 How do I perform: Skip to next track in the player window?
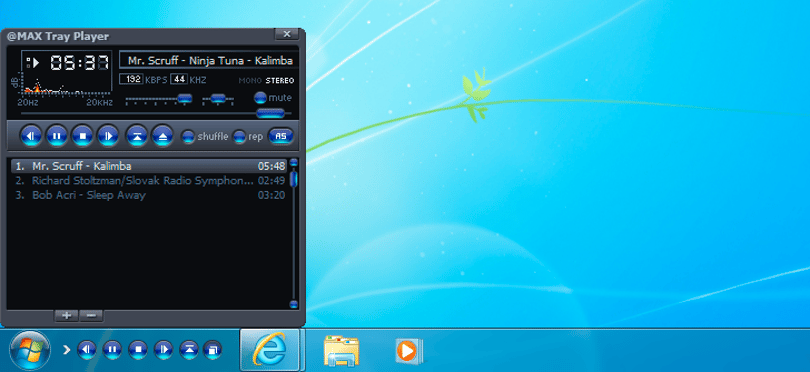click(108, 136)
